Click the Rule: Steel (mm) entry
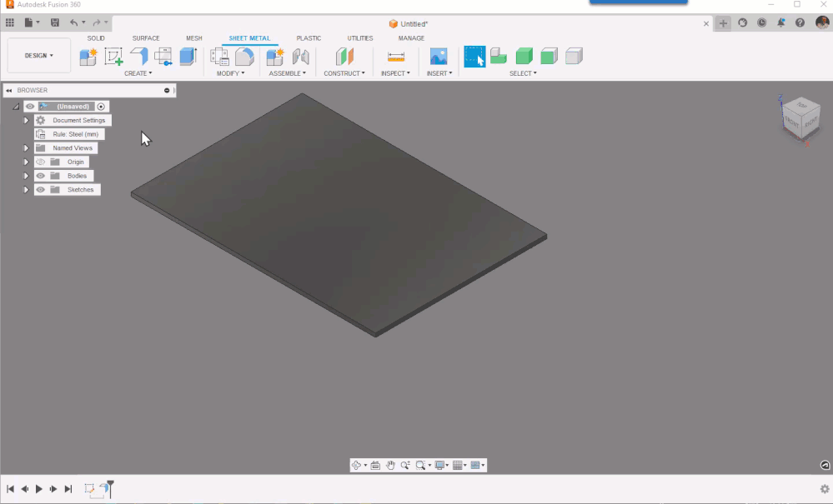This screenshot has height=504, width=833. coord(76,134)
